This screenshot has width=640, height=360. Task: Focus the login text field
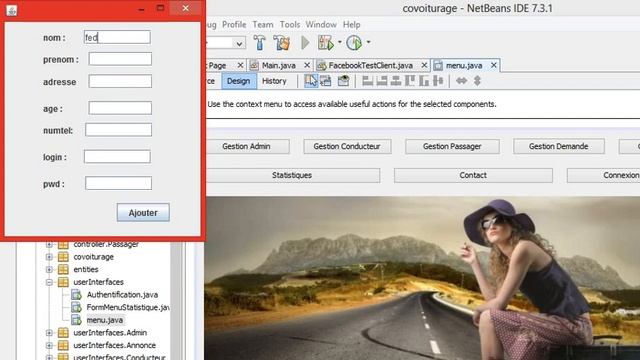tap(117, 157)
